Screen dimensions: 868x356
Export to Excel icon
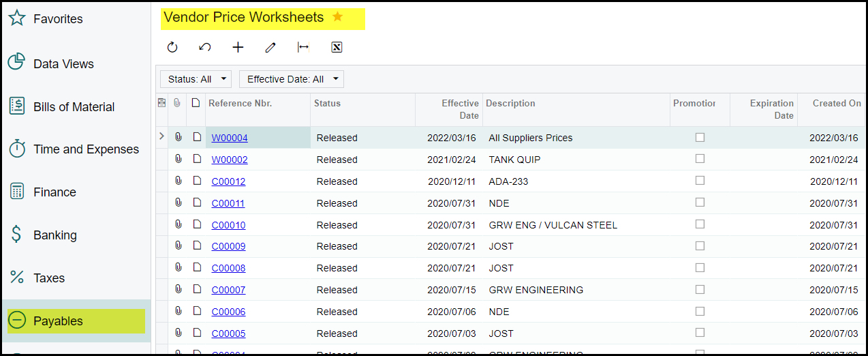coord(336,47)
